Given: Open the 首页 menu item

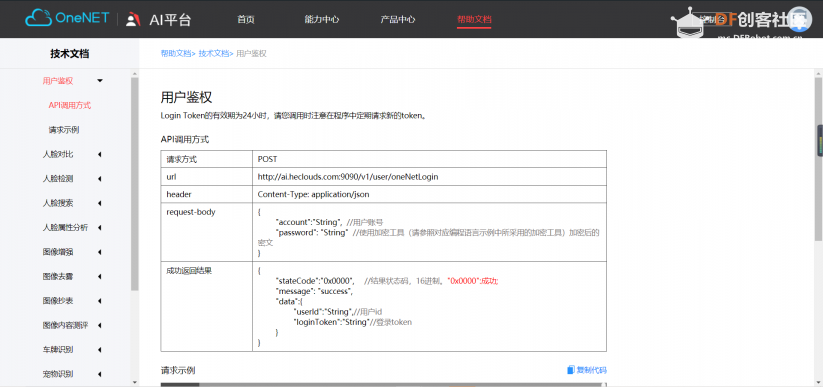Looking at the screenshot, I should point(246,19).
